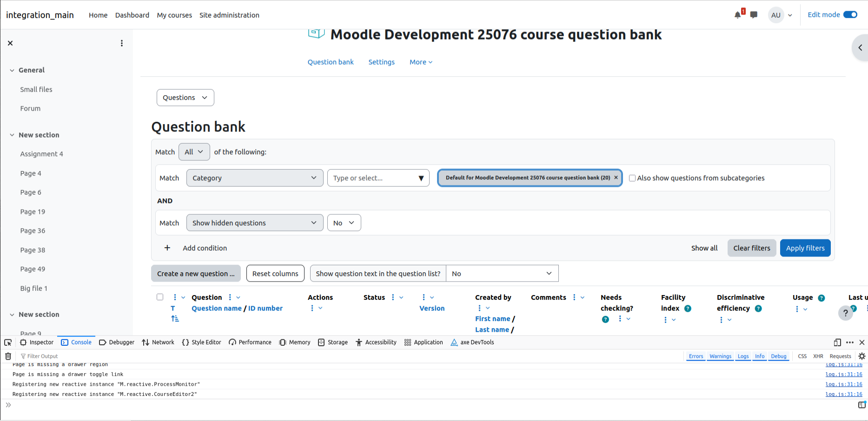Viewport: 868px width, 421px height.
Task: Open the notifications bell icon
Action: click(738, 15)
